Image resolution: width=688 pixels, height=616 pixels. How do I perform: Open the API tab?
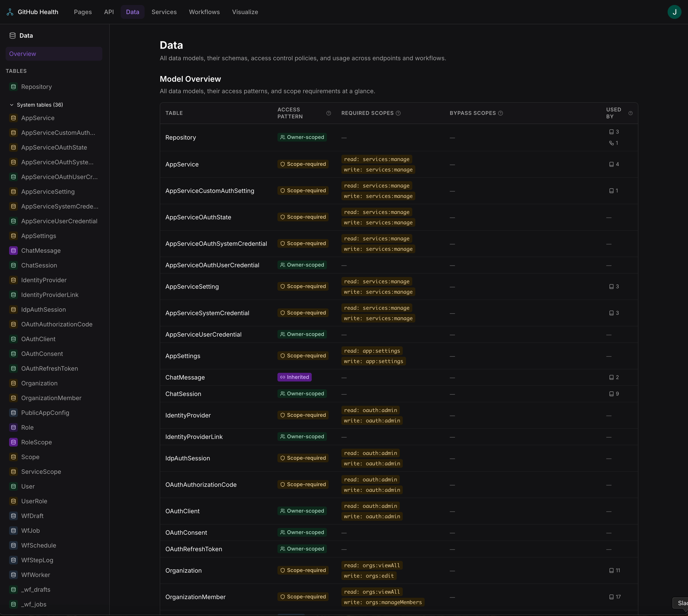click(109, 12)
